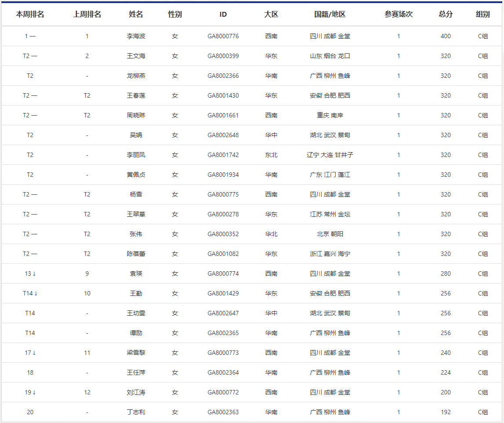The image size is (504, 423).
Task: Click the down arrow in 王勤's rank cell
Action: point(36,293)
